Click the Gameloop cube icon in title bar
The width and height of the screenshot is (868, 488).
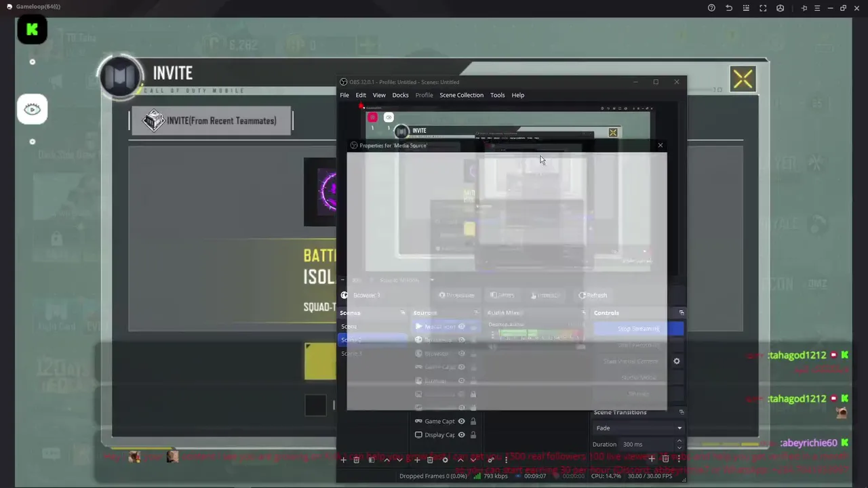[x=781, y=7]
